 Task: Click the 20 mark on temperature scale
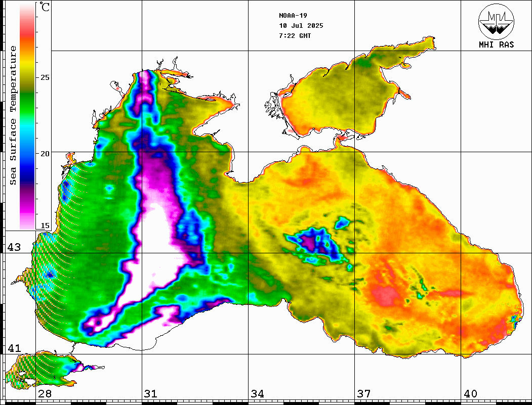(x=45, y=154)
